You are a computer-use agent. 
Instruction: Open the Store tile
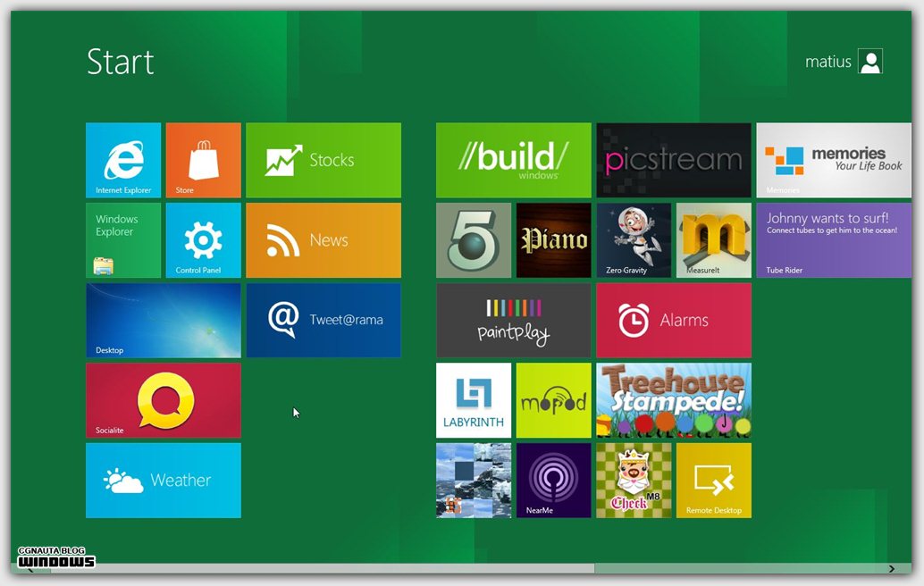point(203,160)
